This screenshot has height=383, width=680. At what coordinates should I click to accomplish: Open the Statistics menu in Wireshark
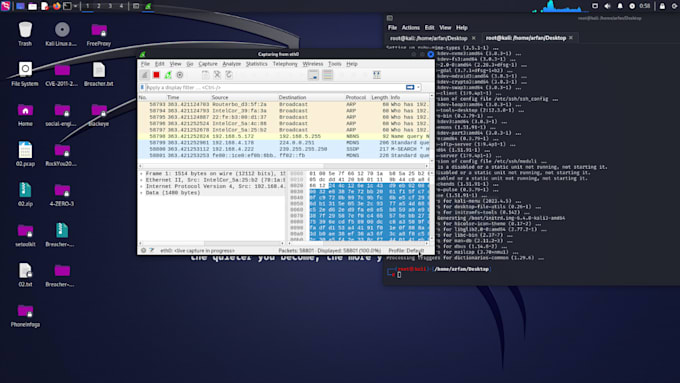[257, 64]
